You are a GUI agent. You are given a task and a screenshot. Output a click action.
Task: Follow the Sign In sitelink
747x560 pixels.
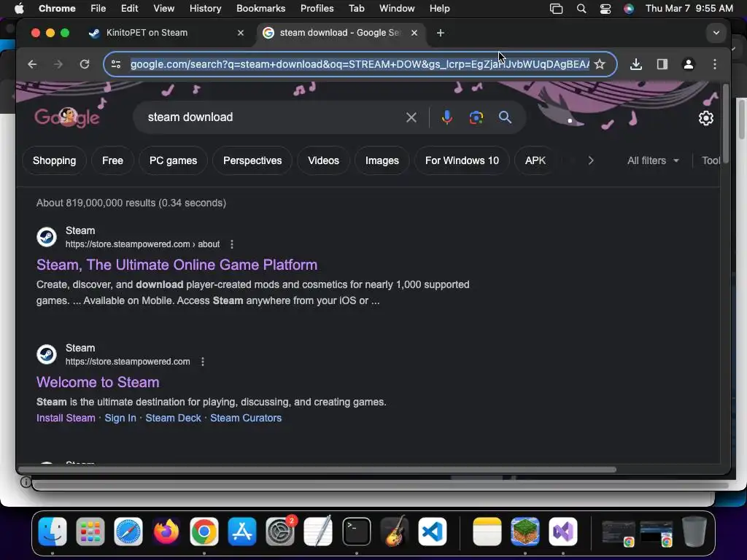click(x=120, y=418)
